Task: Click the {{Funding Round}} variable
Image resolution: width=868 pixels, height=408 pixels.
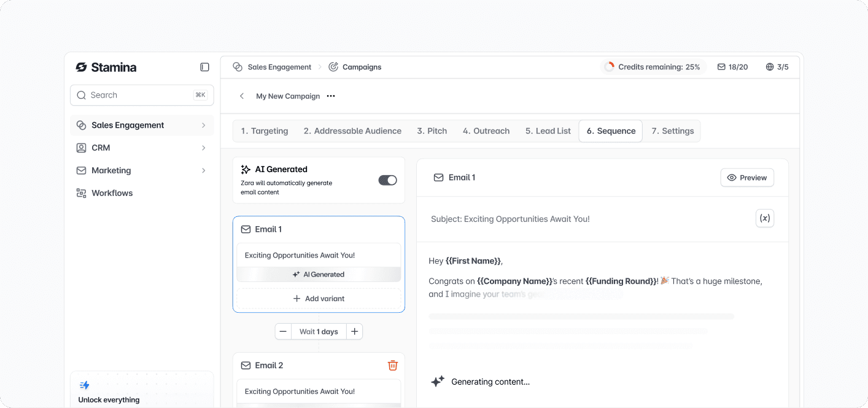Action: (621, 281)
